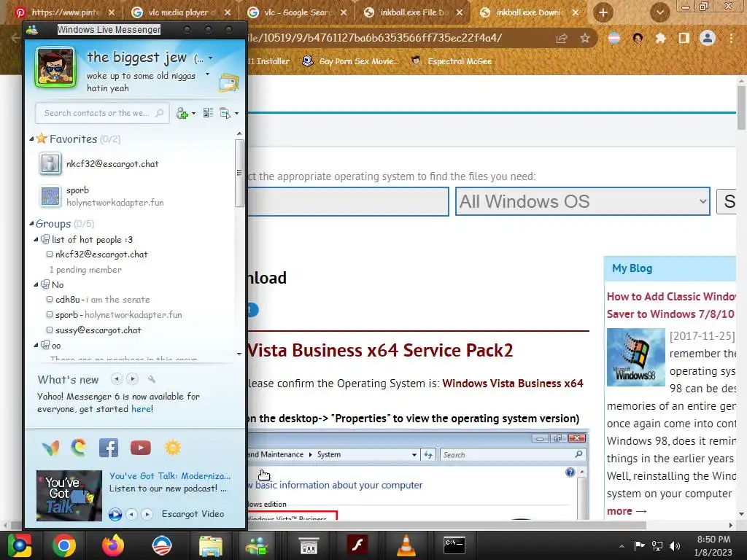Click the colorful swirl icon beside the butterfly
The height and width of the screenshot is (560, 747).
[x=79, y=447]
